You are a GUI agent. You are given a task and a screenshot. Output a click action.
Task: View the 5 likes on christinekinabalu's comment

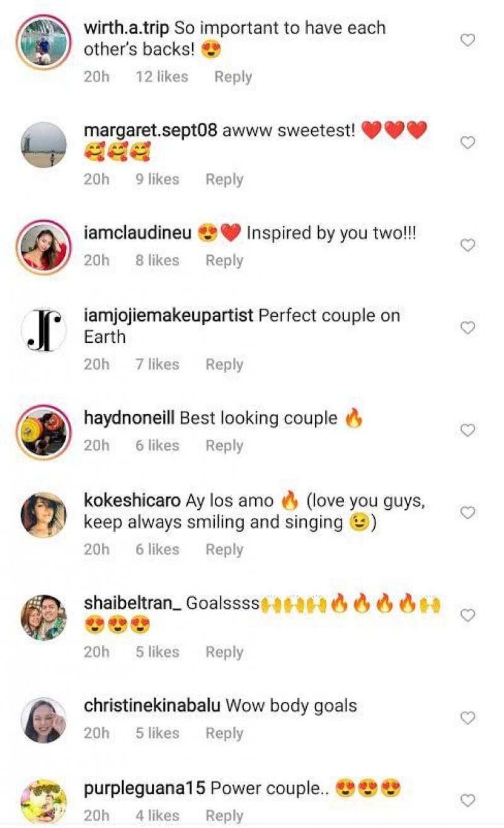(157, 733)
